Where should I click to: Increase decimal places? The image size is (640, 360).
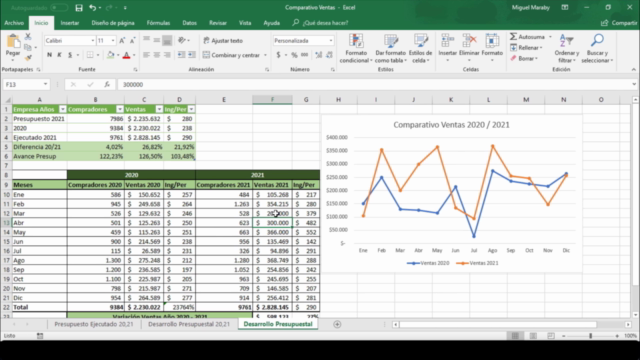pos(318,55)
